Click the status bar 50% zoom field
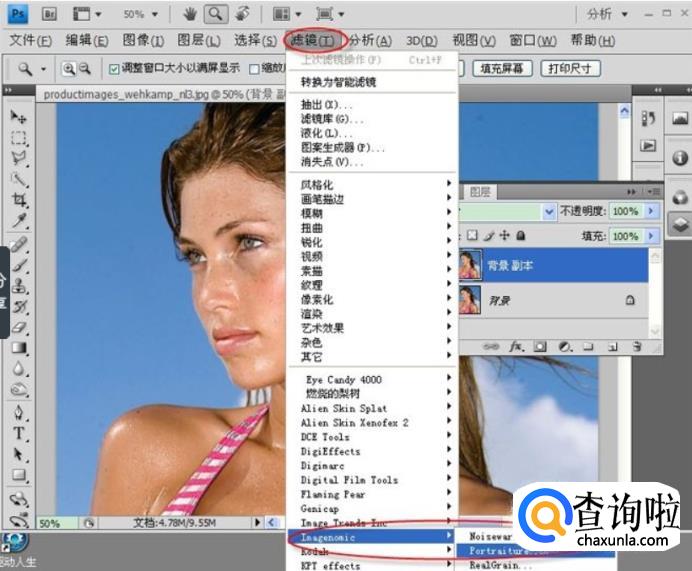The image size is (692, 571). (56, 523)
